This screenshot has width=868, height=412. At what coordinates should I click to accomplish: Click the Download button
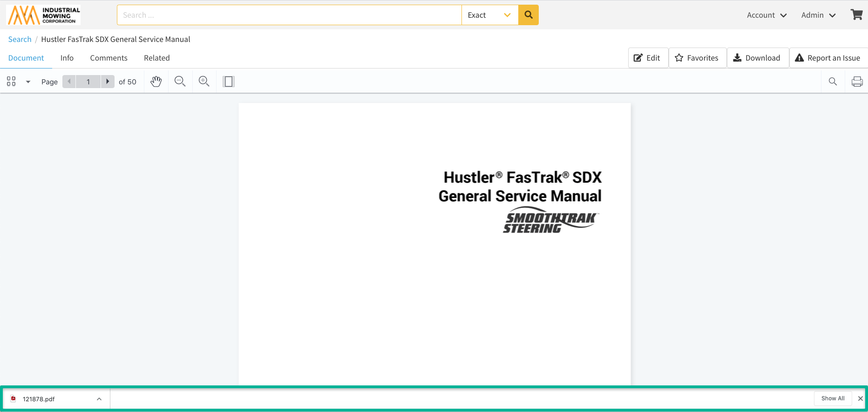pos(757,58)
